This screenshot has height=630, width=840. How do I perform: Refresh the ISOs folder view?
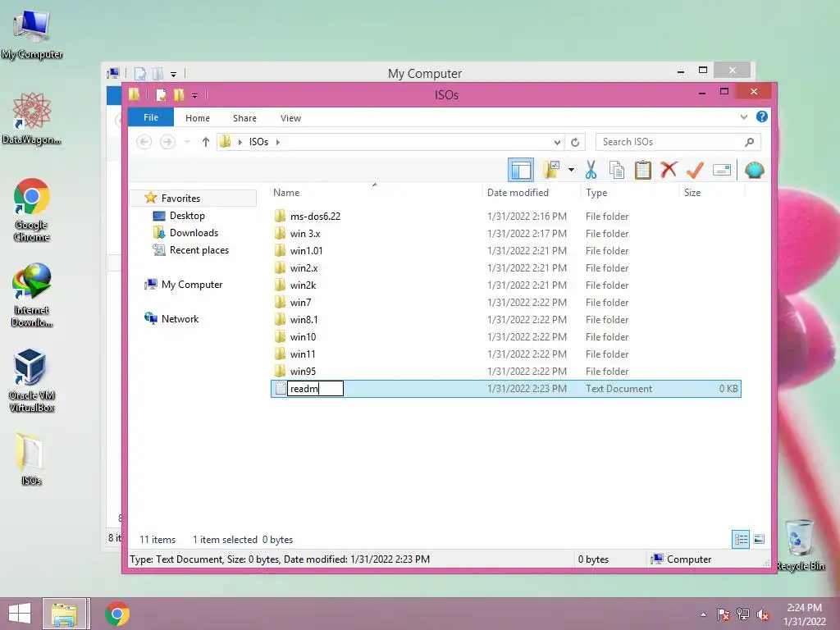tap(575, 142)
